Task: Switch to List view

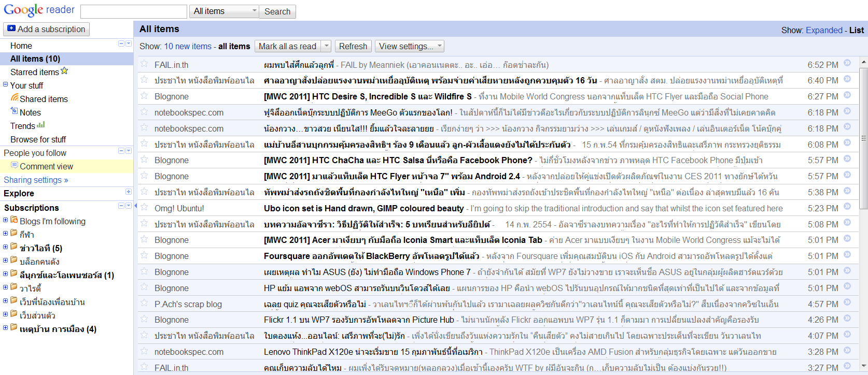Action: [857, 30]
